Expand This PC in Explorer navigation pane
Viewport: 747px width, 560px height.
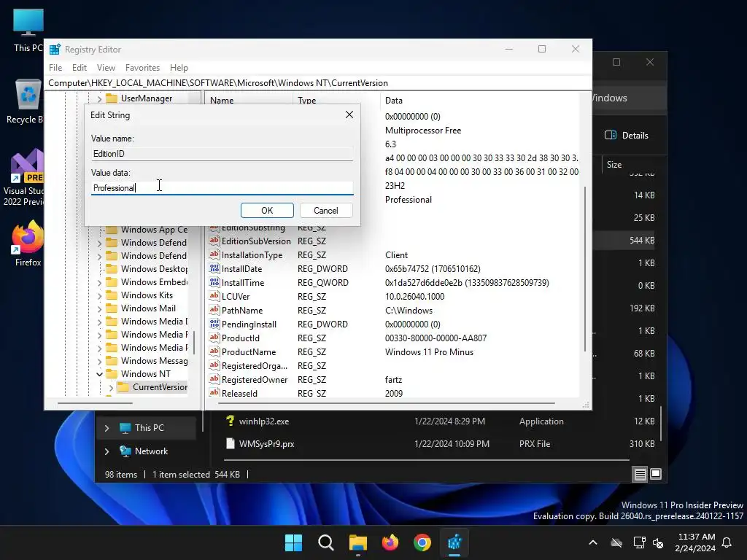(x=107, y=428)
